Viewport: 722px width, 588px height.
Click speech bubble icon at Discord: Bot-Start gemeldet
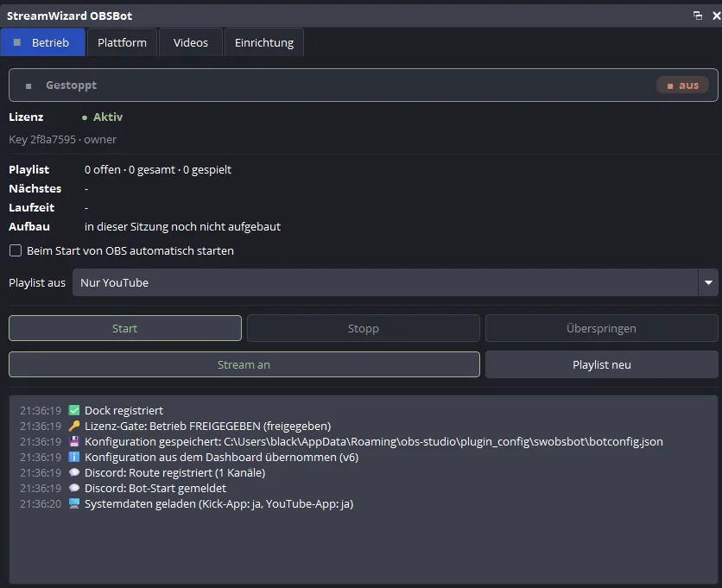tap(74, 488)
